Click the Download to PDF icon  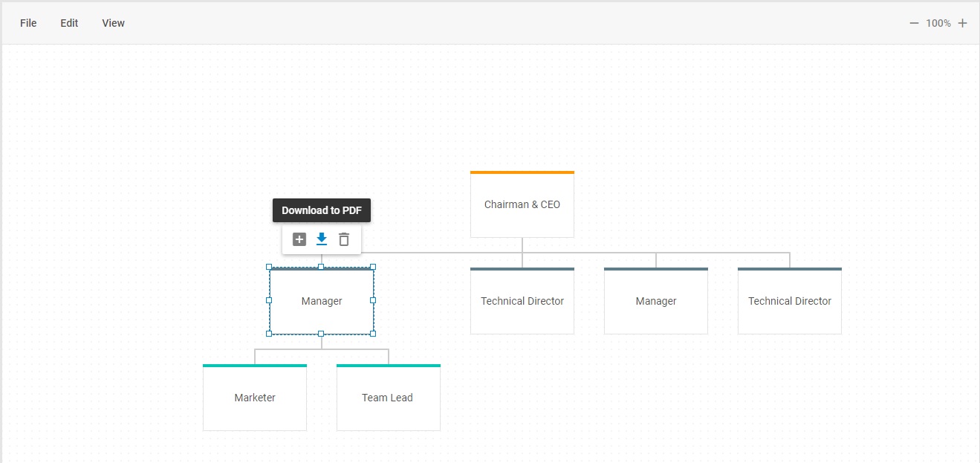click(322, 239)
